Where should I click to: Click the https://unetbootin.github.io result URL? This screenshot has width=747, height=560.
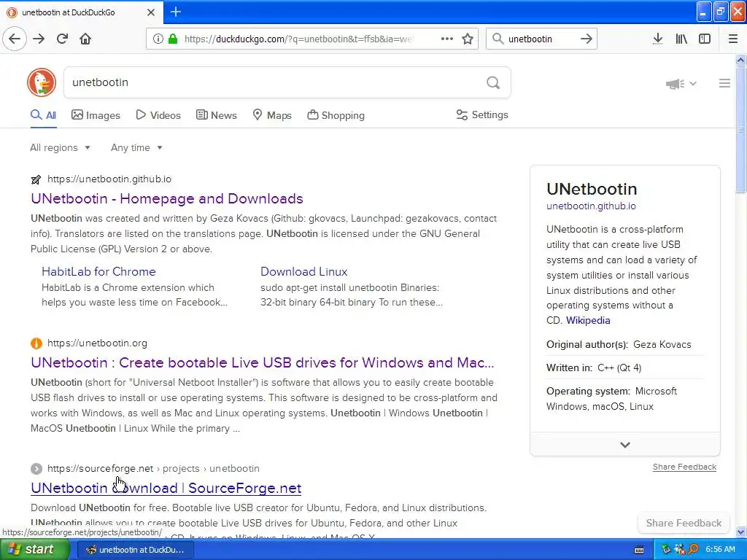pos(109,179)
